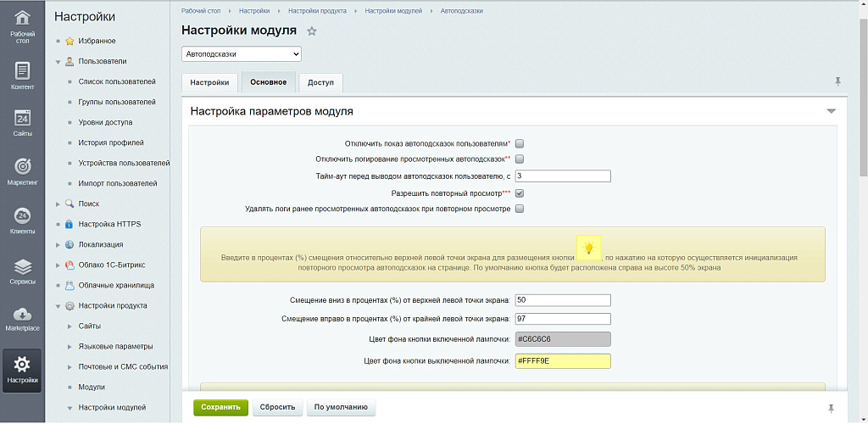
Task: Switch to the Доступ tab
Action: 320,82
